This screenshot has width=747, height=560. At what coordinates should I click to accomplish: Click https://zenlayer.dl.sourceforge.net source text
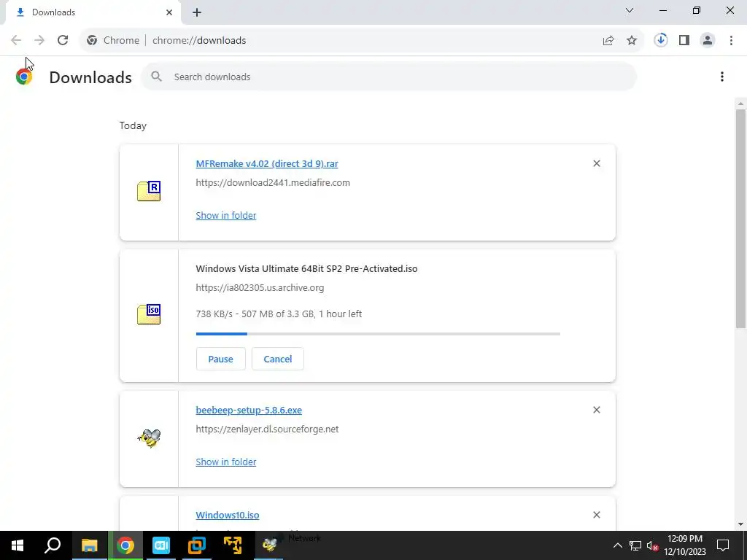tap(267, 429)
